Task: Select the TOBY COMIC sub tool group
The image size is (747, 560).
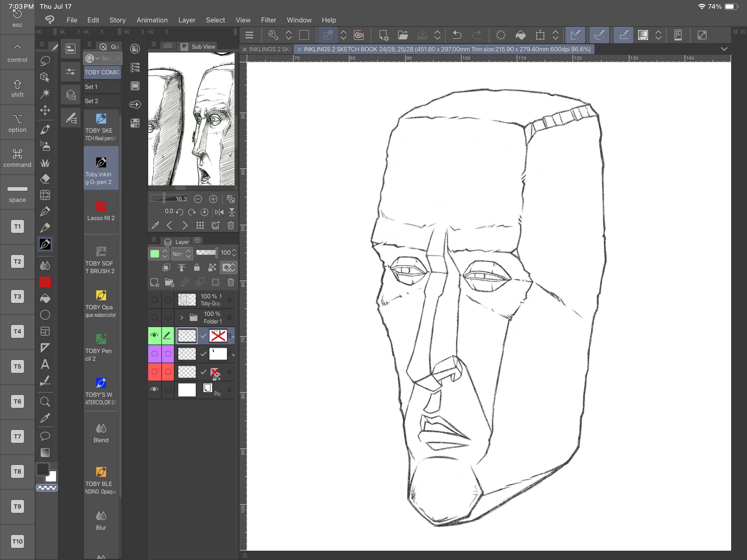Action: pyautogui.click(x=102, y=72)
